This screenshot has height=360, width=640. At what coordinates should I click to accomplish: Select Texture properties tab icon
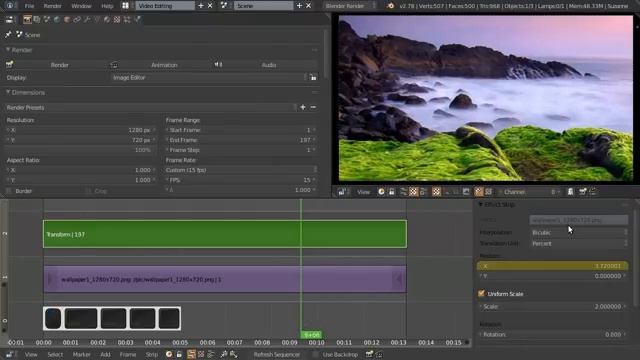117,20
